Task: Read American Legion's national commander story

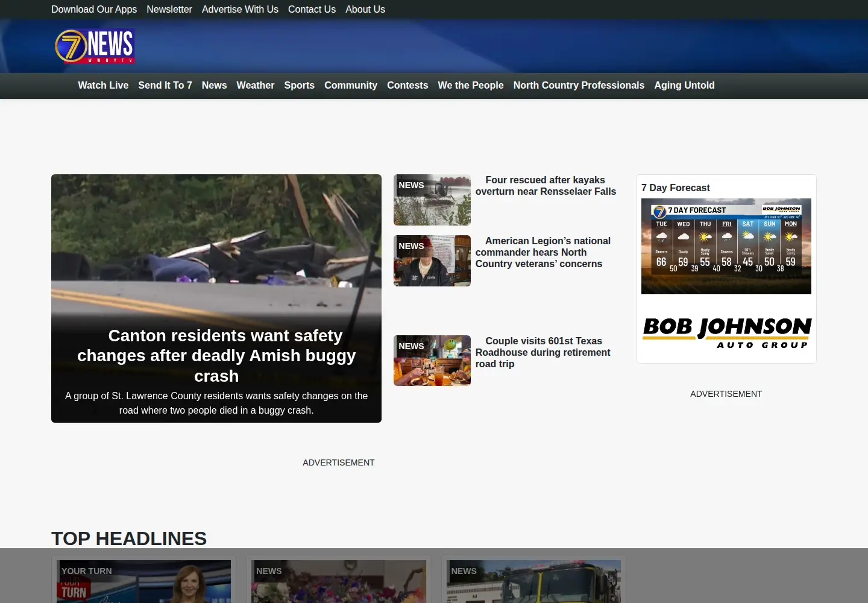Action: click(x=543, y=252)
